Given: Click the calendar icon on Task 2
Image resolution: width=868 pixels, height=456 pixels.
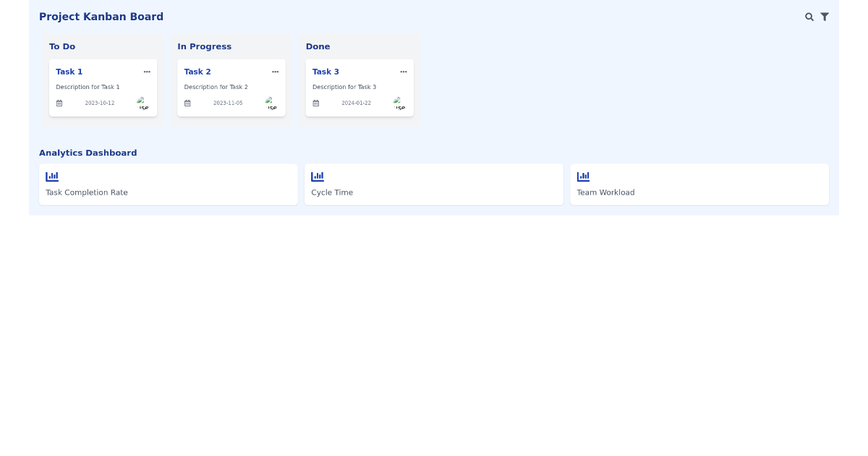Looking at the screenshot, I should 187,102.
